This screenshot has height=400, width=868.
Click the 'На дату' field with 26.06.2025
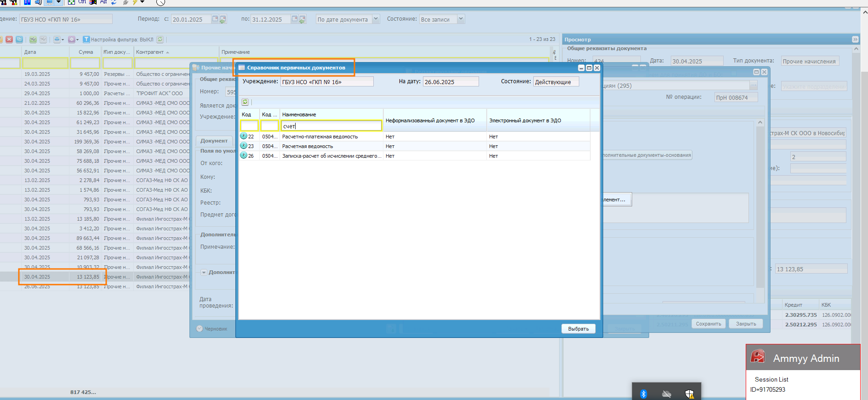451,82
